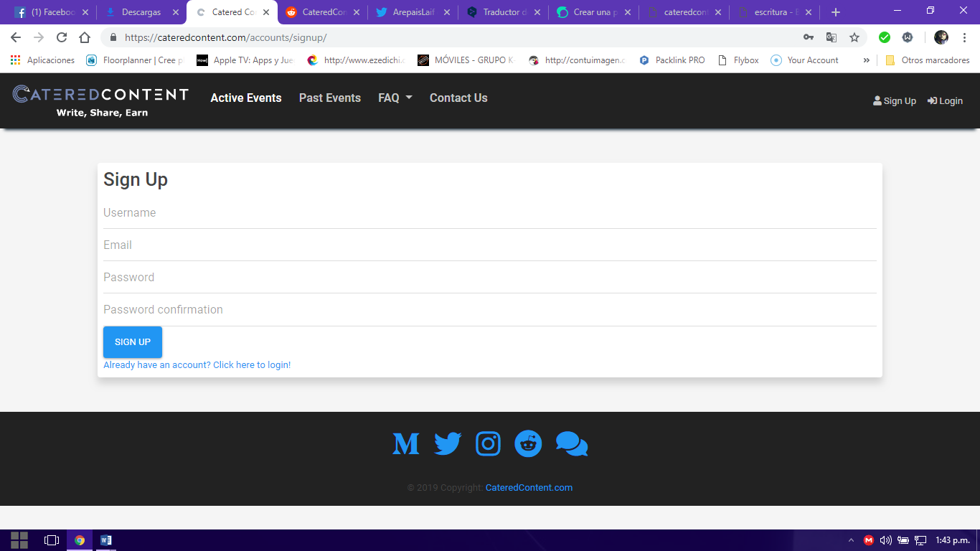Click the CateredContent logo in the header

(100, 101)
